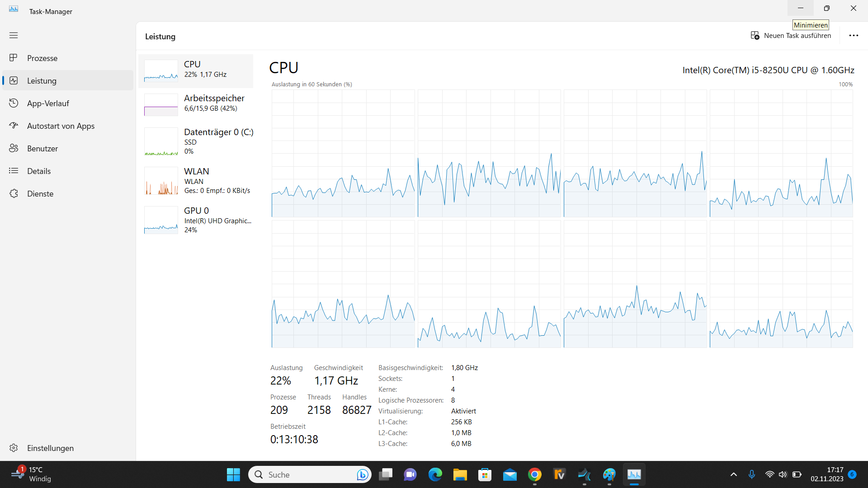Image resolution: width=868 pixels, height=488 pixels.
Task: Go to the Prozesse page
Action: click(x=68, y=58)
